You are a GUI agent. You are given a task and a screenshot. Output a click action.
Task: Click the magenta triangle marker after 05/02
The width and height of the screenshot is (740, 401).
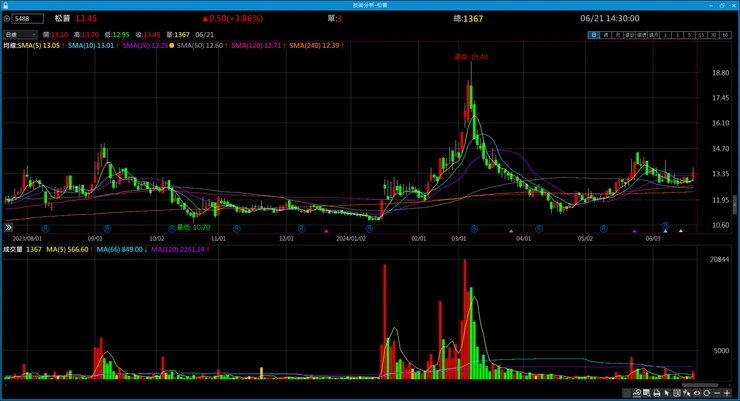(634, 231)
